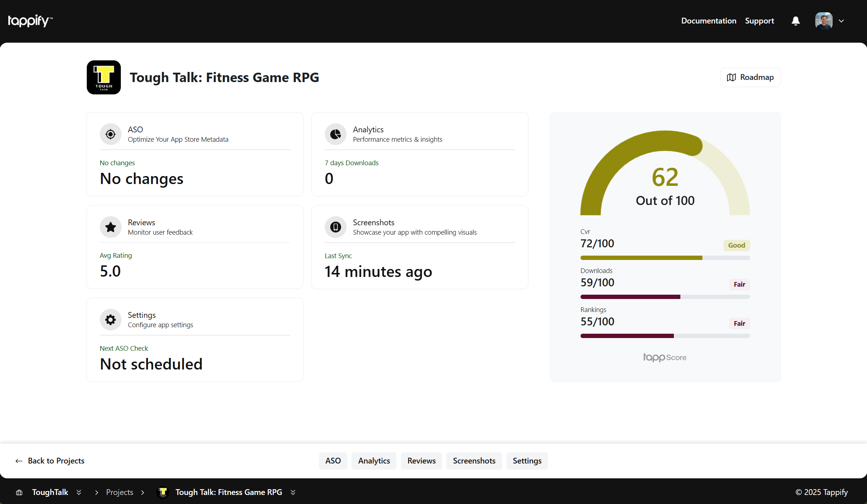867x504 pixels.
Task: Open the Roadmap button
Action: point(750,77)
